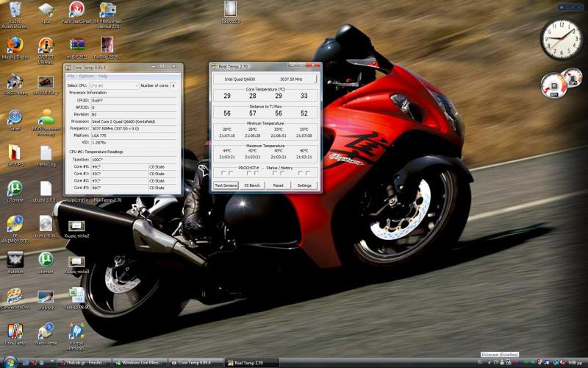Launch Nero StartSmart from the desktop
The height and width of the screenshot is (368, 588).
coord(76,11)
